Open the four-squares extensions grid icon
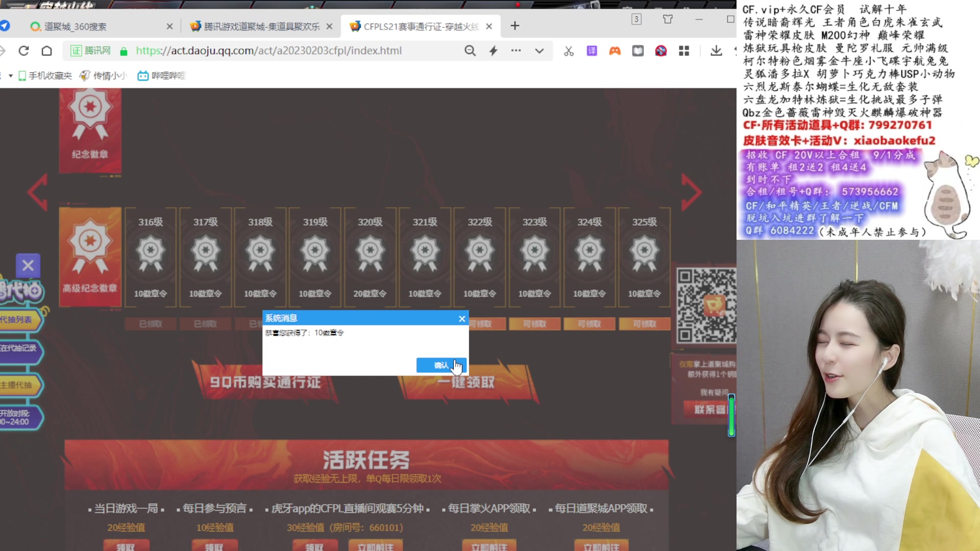The height and width of the screenshot is (551, 980). (x=684, y=51)
